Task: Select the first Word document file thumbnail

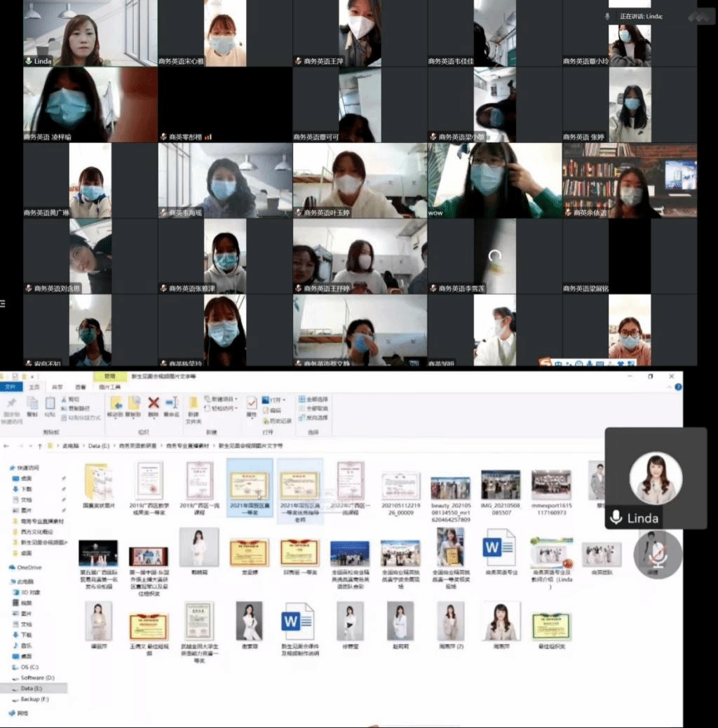Action: tap(499, 549)
